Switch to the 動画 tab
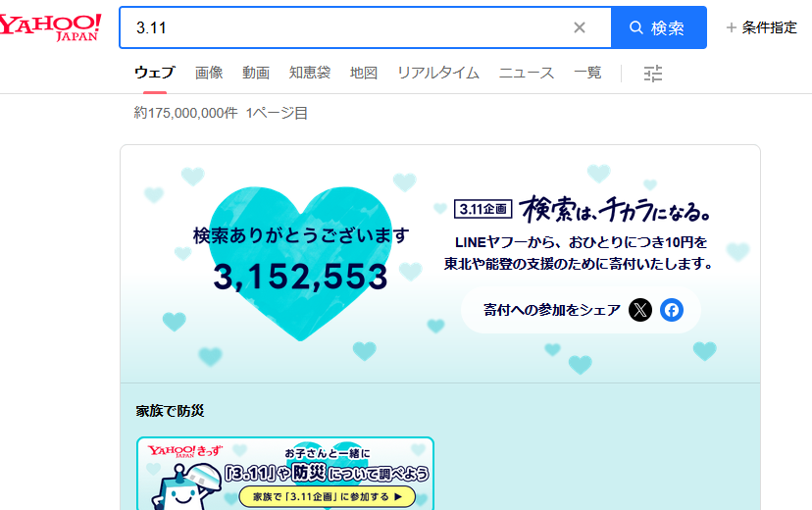 [x=256, y=73]
